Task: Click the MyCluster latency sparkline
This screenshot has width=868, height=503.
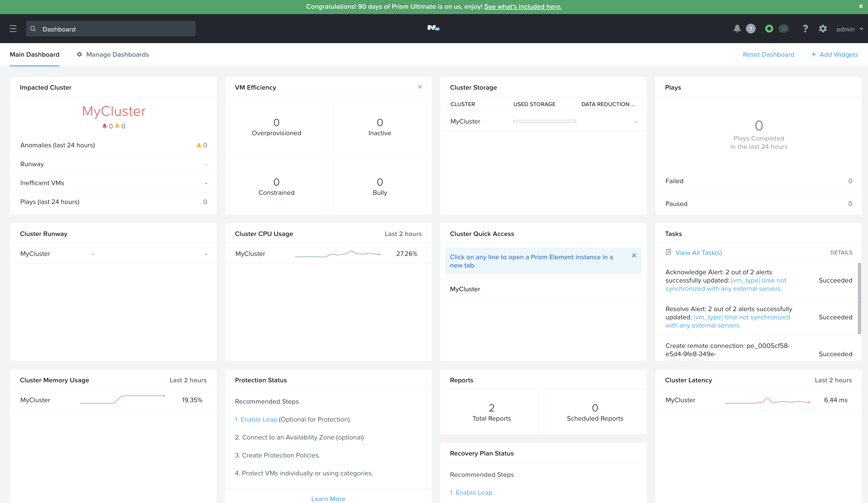Action: click(767, 400)
